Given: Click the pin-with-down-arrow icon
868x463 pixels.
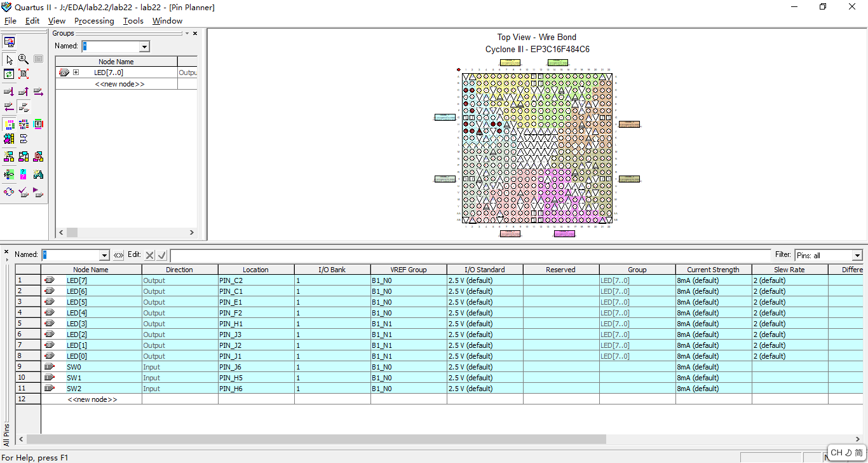Looking at the screenshot, I should (x=10, y=92).
